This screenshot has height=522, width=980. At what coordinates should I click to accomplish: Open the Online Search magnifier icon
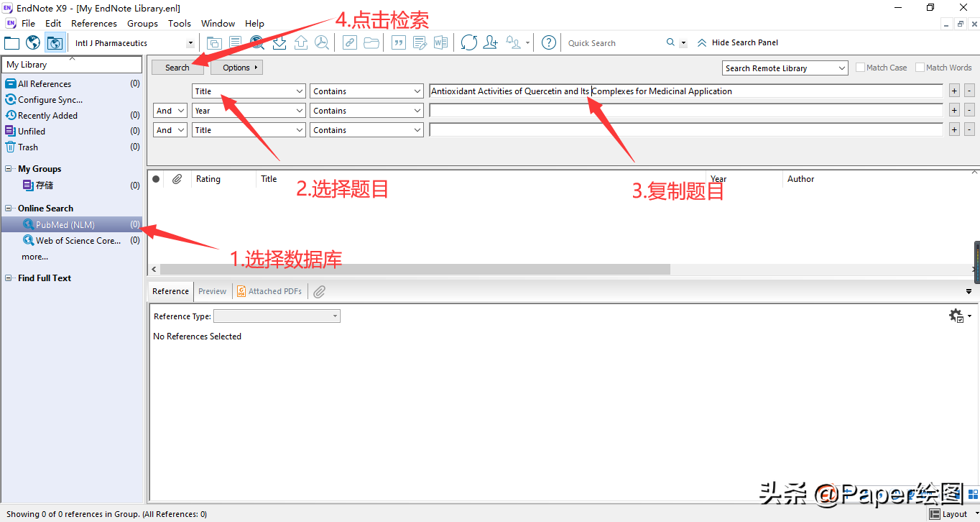coord(257,42)
